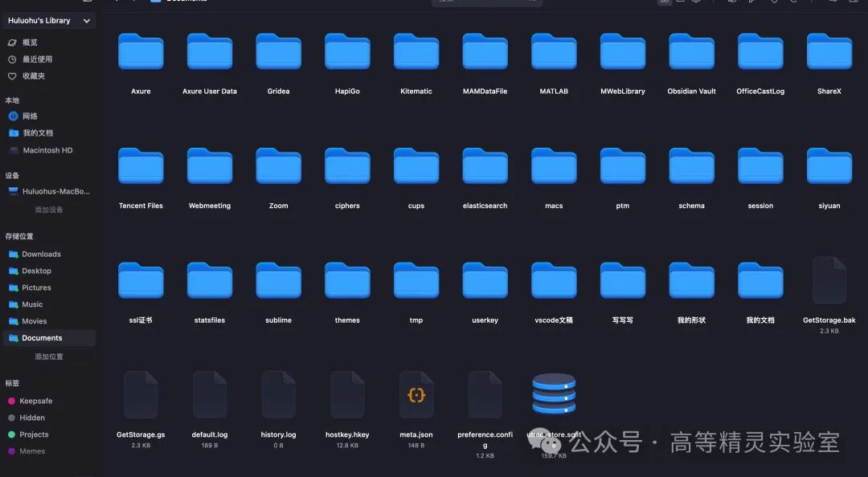The width and height of the screenshot is (868, 477).
Task: Select the Tencent Files folder
Action: click(141, 166)
